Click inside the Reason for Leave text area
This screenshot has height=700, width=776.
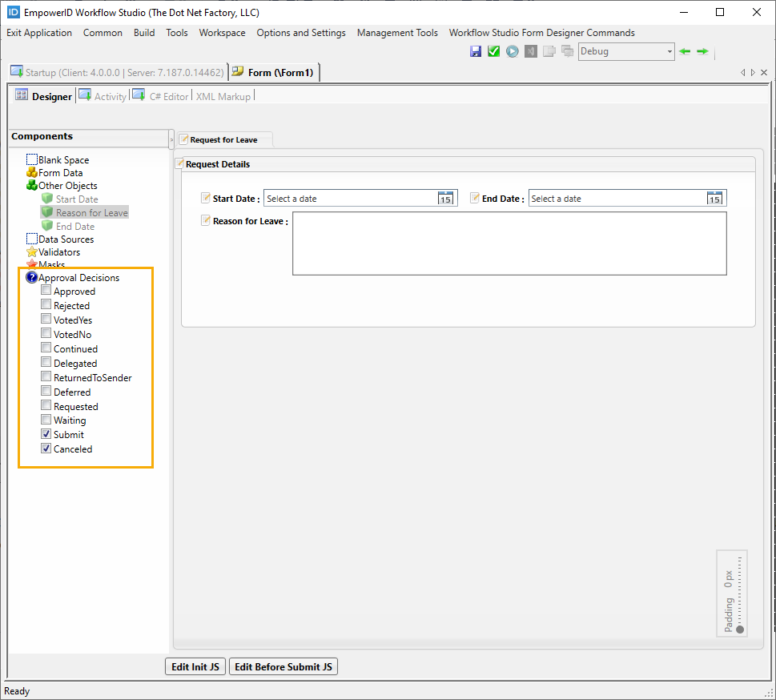click(509, 243)
